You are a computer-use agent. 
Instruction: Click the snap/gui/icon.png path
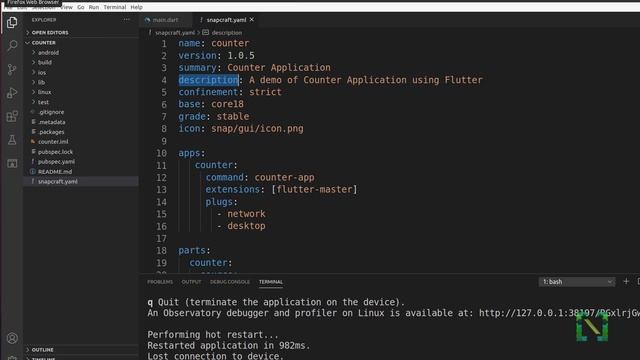click(257, 129)
